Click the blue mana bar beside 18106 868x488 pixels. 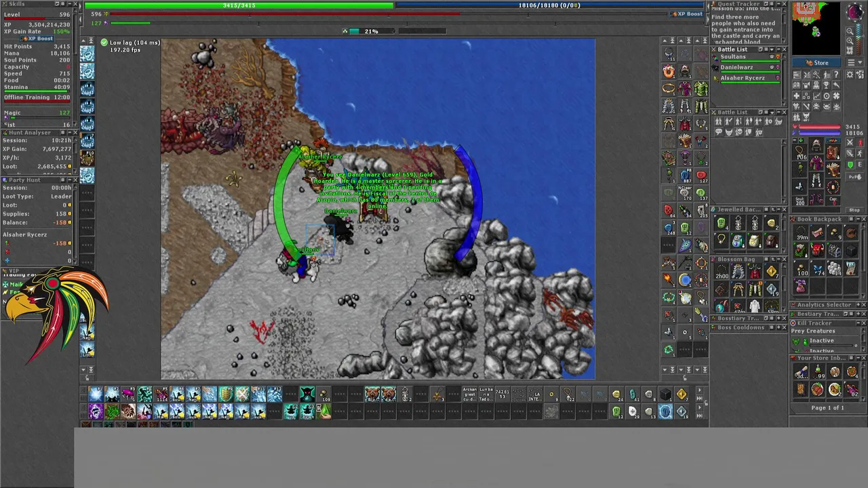click(x=819, y=133)
